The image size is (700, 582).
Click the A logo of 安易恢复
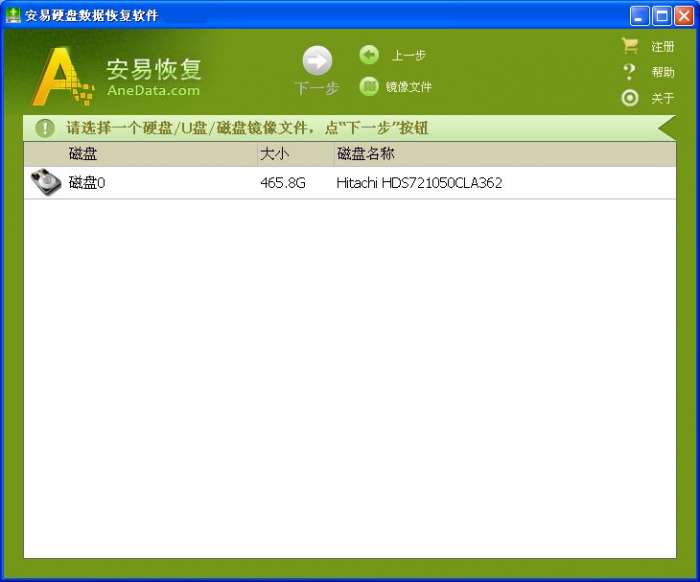(62, 76)
